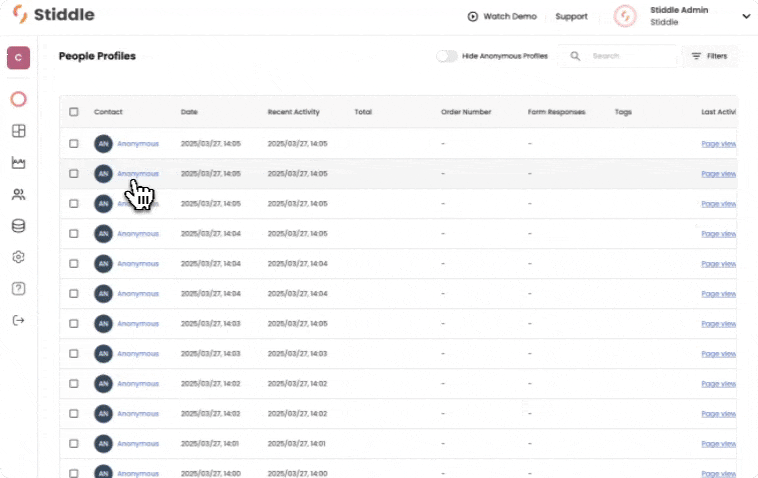The width and height of the screenshot is (758, 478).
Task: Open the analytics chart icon in sidebar
Action: tap(18, 163)
